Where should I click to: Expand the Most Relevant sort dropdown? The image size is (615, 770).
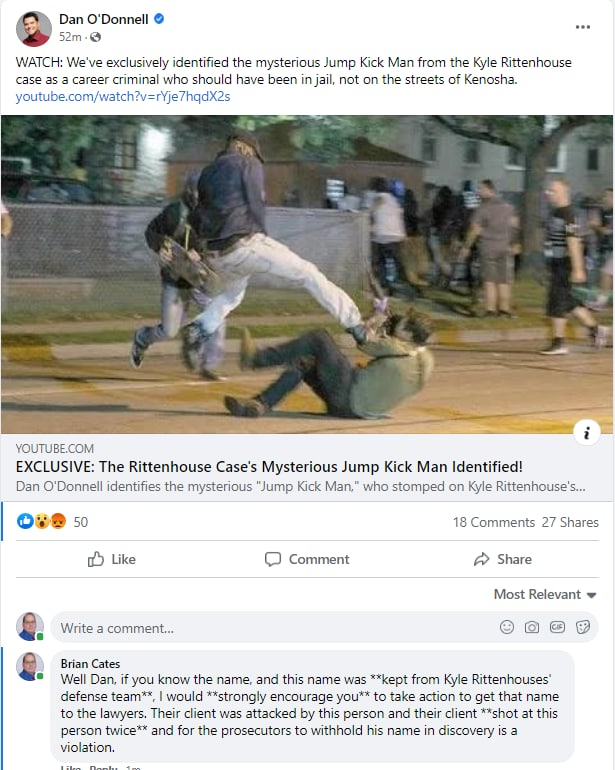click(x=545, y=594)
